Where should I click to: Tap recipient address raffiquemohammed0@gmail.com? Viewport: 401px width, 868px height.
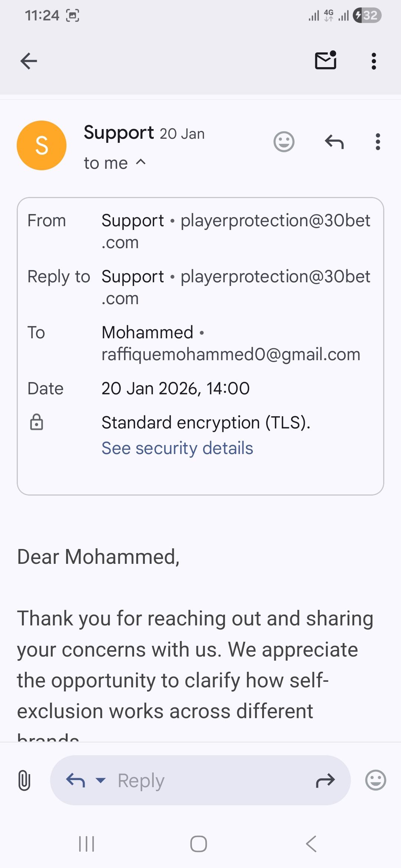coord(231,355)
